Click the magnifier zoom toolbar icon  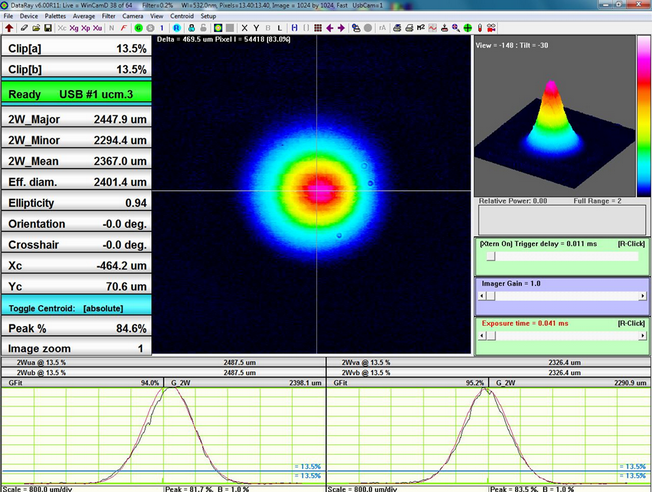(x=456, y=28)
